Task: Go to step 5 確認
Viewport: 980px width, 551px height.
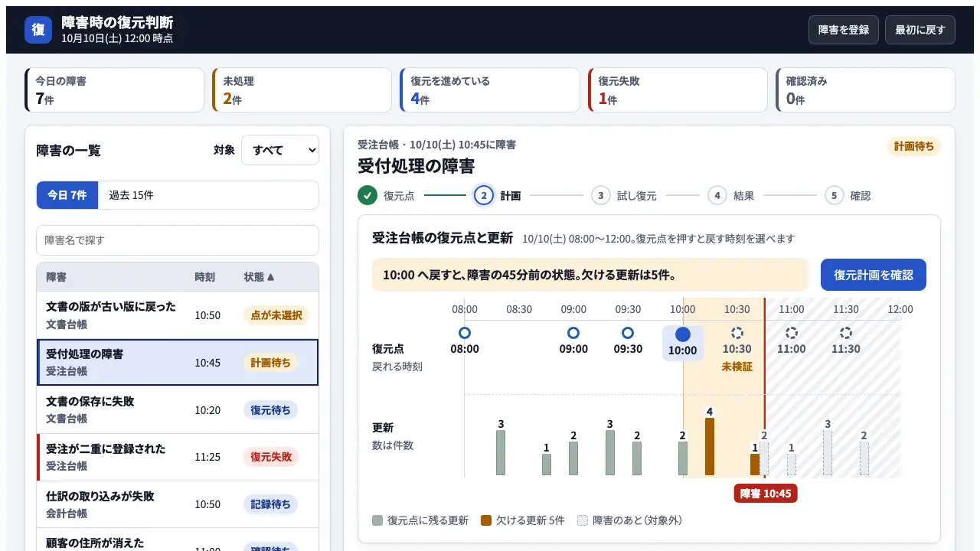Action: tap(848, 195)
